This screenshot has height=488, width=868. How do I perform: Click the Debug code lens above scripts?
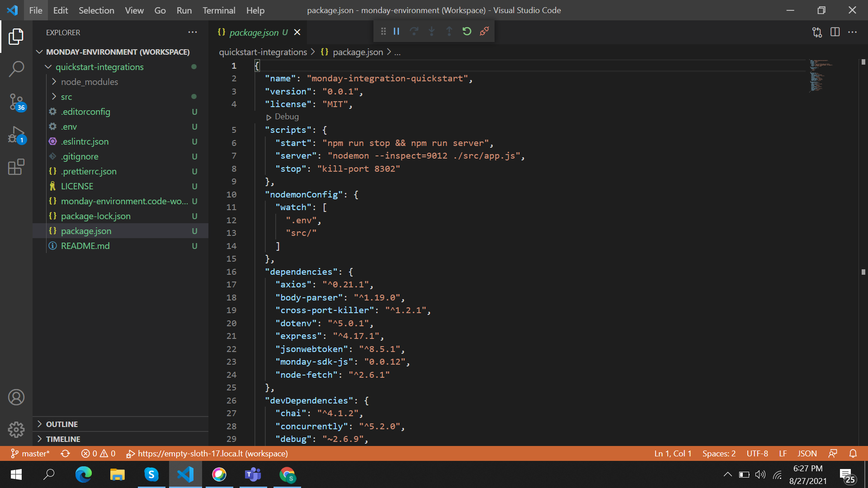pyautogui.click(x=283, y=117)
